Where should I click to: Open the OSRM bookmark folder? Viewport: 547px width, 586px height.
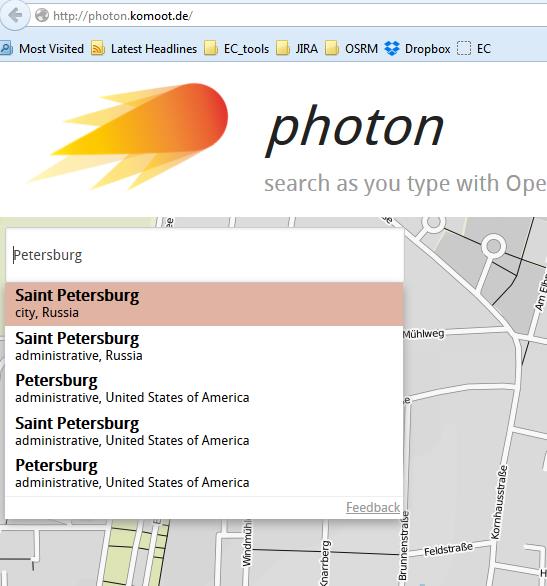[x=352, y=49]
